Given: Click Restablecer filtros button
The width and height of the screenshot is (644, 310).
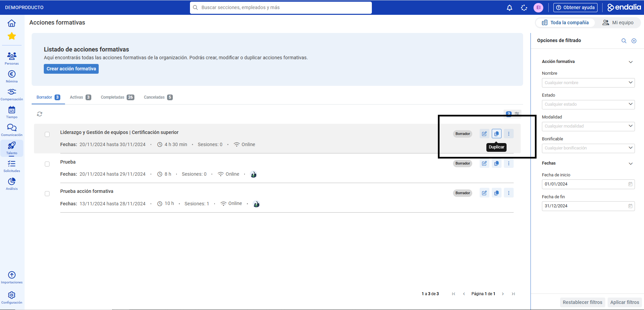Looking at the screenshot, I should point(582,302).
